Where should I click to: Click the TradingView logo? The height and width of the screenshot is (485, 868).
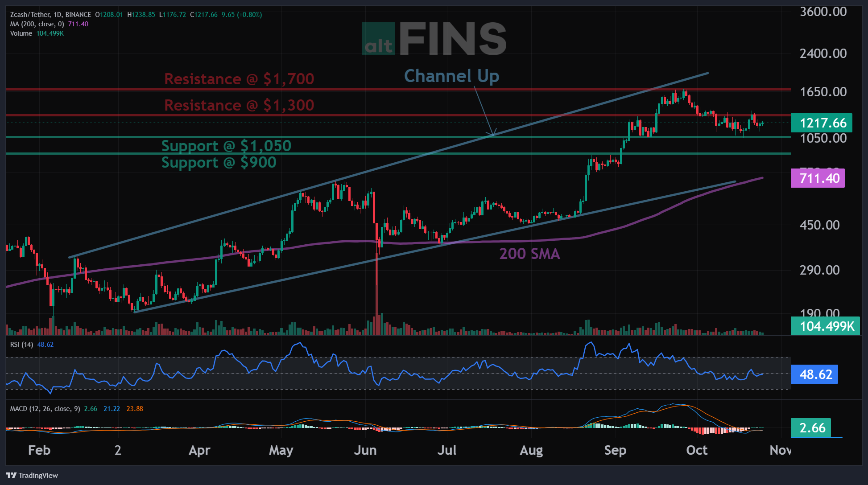click(x=32, y=475)
